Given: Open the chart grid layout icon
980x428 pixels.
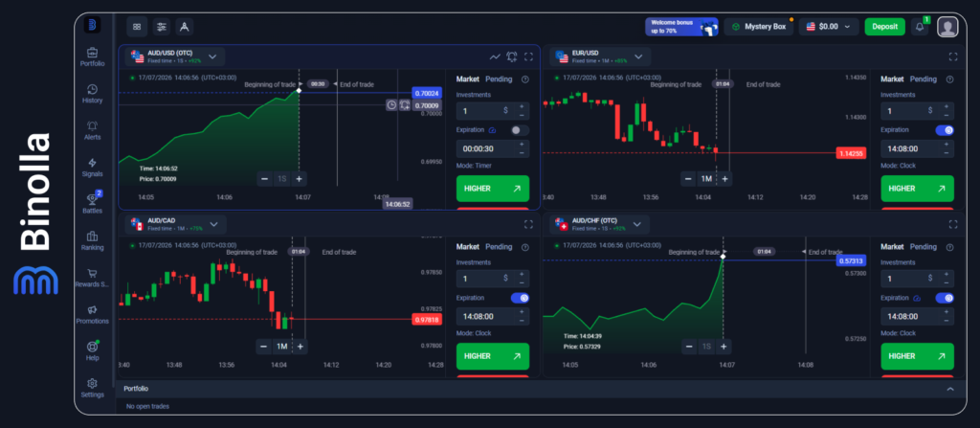Looking at the screenshot, I should pos(137,26).
